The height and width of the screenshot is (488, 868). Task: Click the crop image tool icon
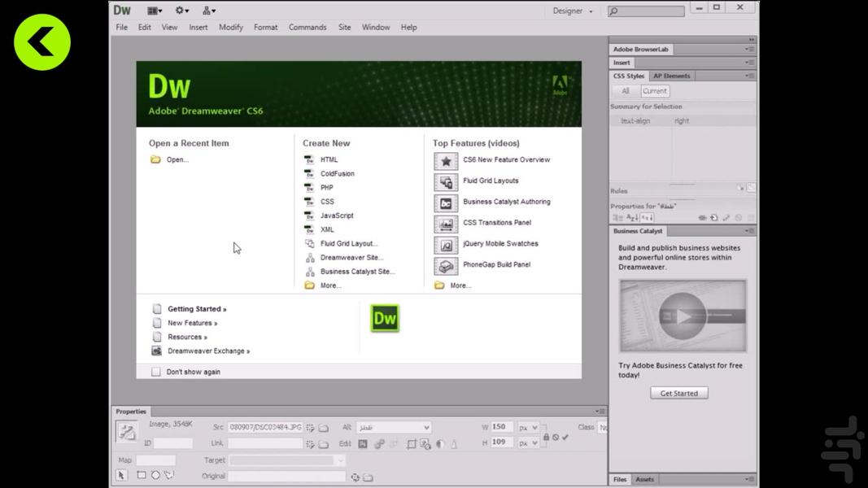(412, 444)
